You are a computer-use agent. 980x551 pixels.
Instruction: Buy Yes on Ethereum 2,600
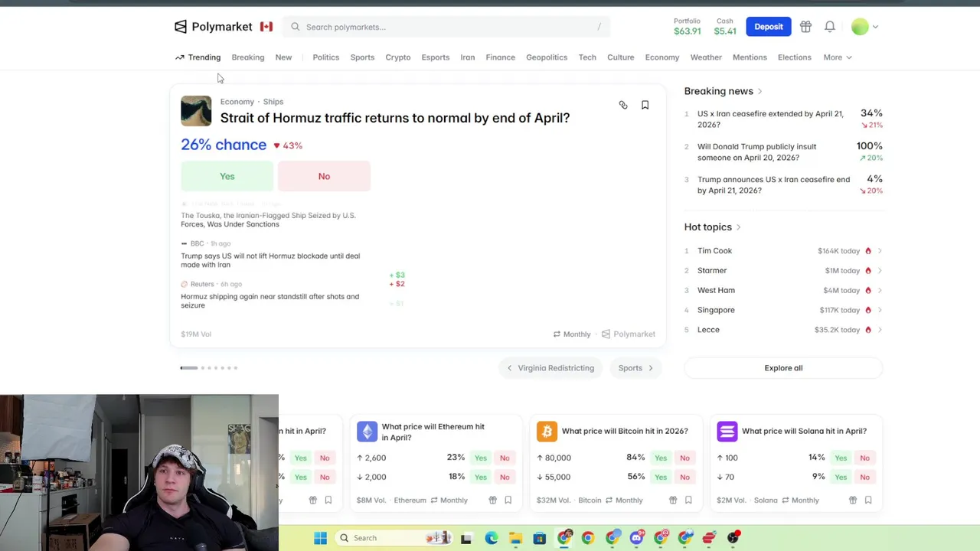(x=480, y=458)
